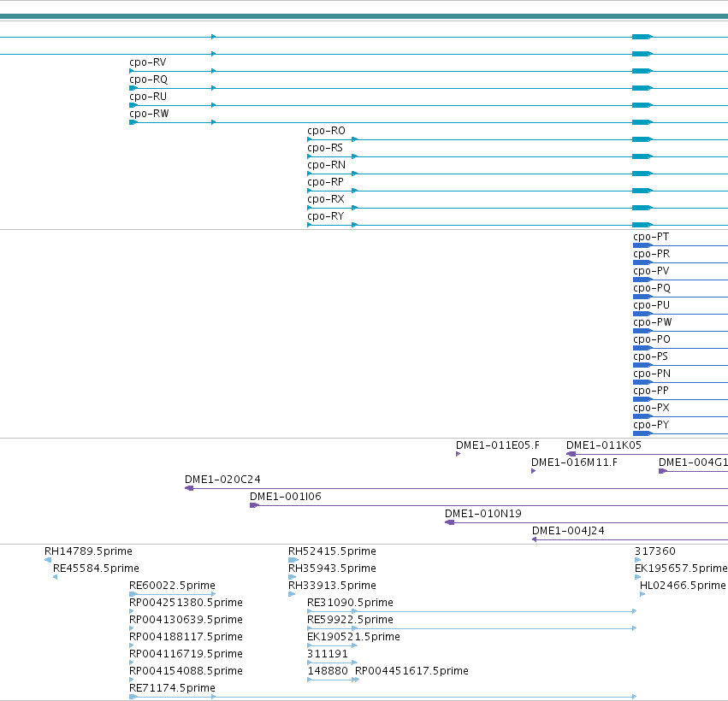Open the HL02466.5prime EST label
728x701 pixels.
coord(683,586)
